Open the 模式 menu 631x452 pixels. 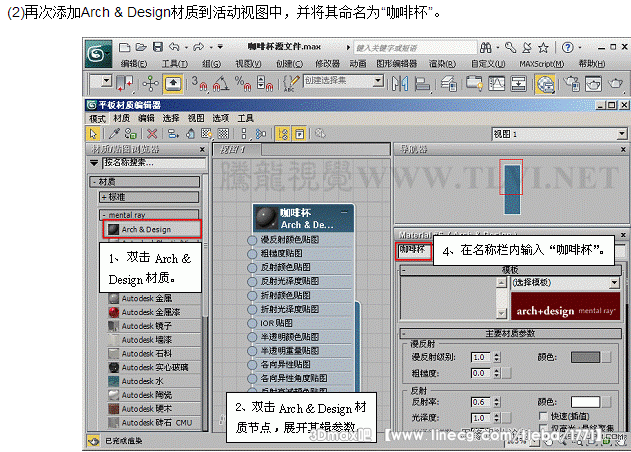point(97,118)
